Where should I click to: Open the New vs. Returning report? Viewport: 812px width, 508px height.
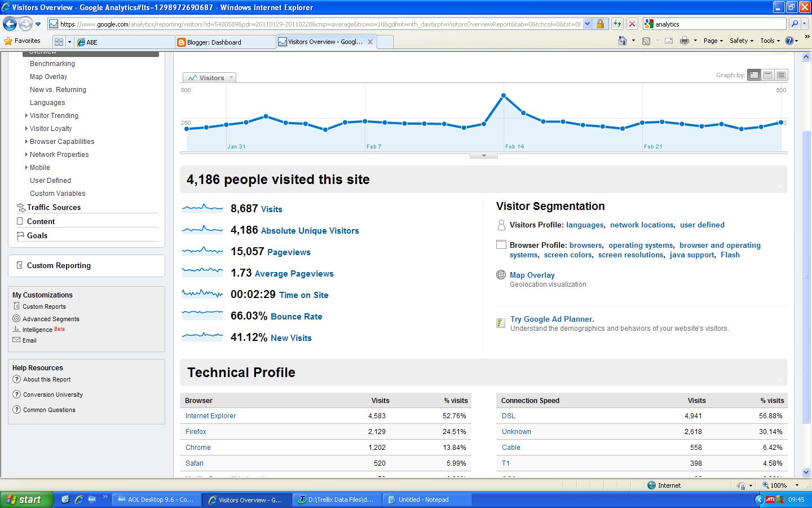(x=58, y=90)
